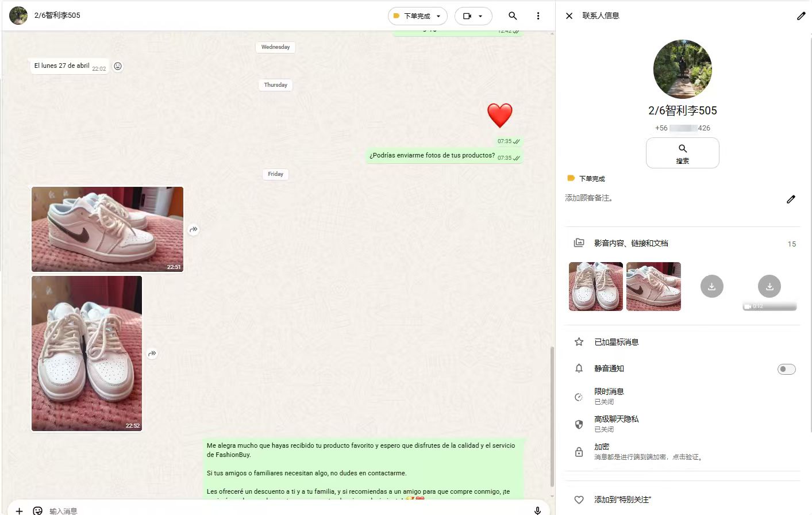Viewport: 812px width, 515px height.
Task: Open the 下单完成 label dropdown in header
Action: coord(418,16)
